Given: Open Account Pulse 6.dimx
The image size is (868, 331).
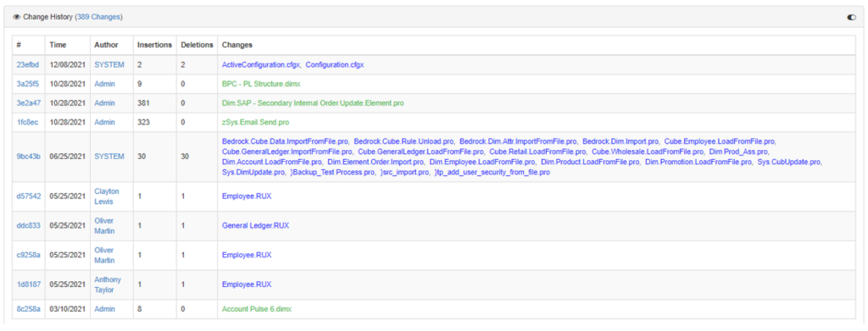Looking at the screenshot, I should coord(256,309).
